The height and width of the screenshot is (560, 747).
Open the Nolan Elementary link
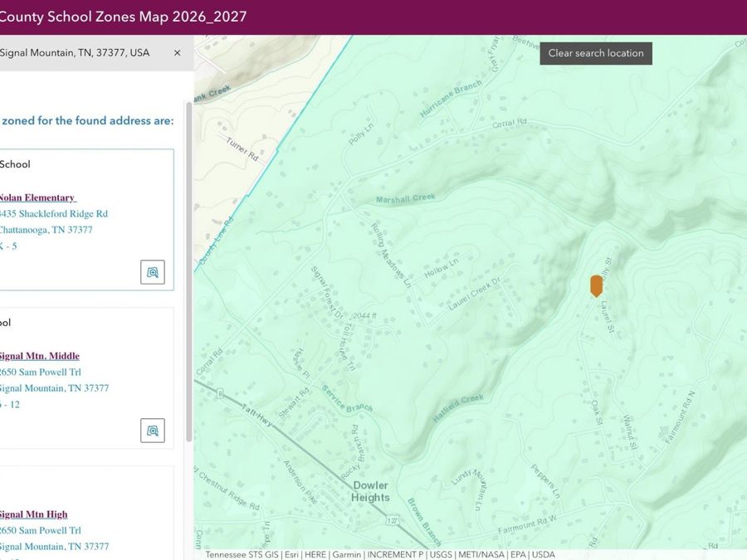tap(37, 197)
